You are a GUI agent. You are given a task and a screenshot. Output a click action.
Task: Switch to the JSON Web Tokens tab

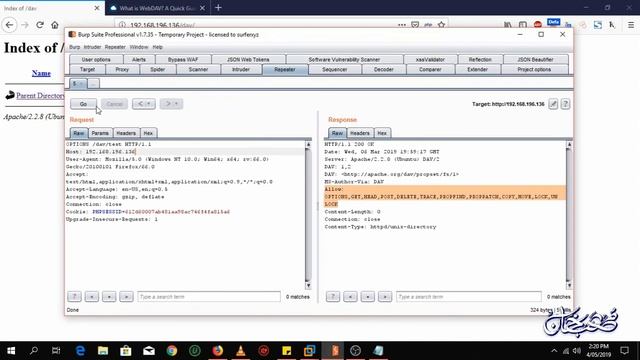click(x=248, y=60)
